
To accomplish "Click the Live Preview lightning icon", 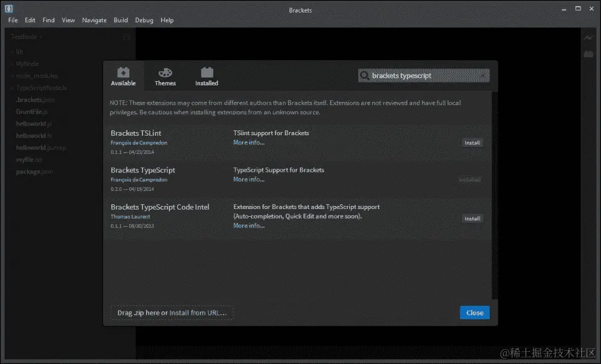I will click(x=588, y=38).
